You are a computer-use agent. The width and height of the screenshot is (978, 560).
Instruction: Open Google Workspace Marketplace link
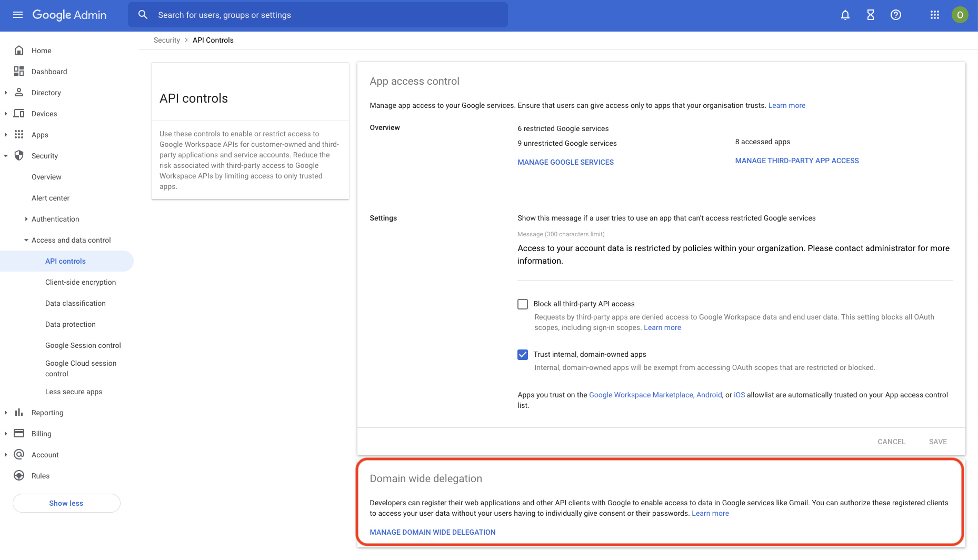pyautogui.click(x=641, y=395)
